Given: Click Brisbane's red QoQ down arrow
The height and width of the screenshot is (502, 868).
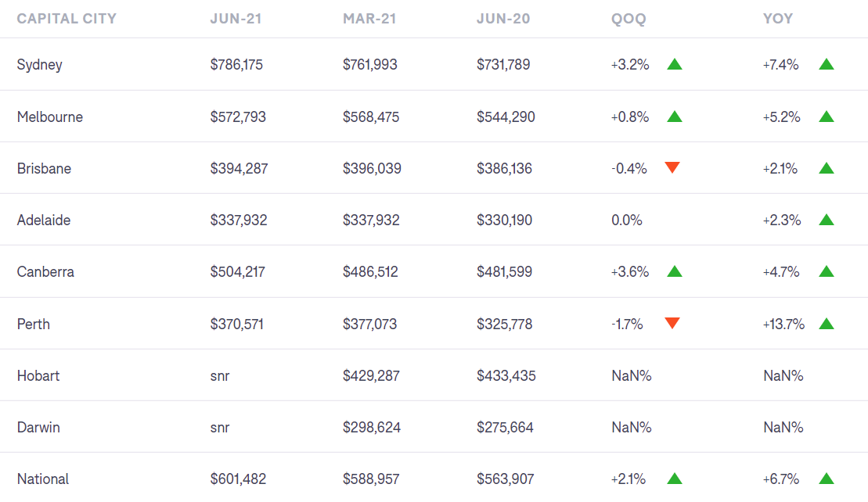Looking at the screenshot, I should pos(672,167).
